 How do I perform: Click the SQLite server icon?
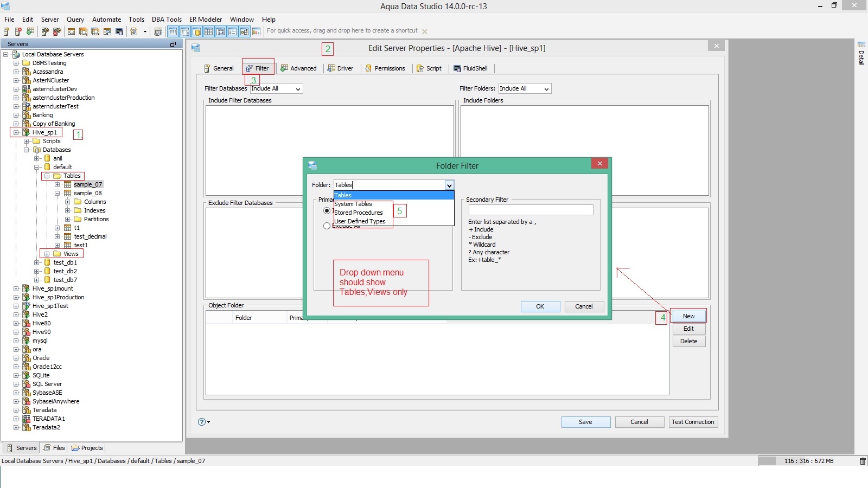[26, 375]
